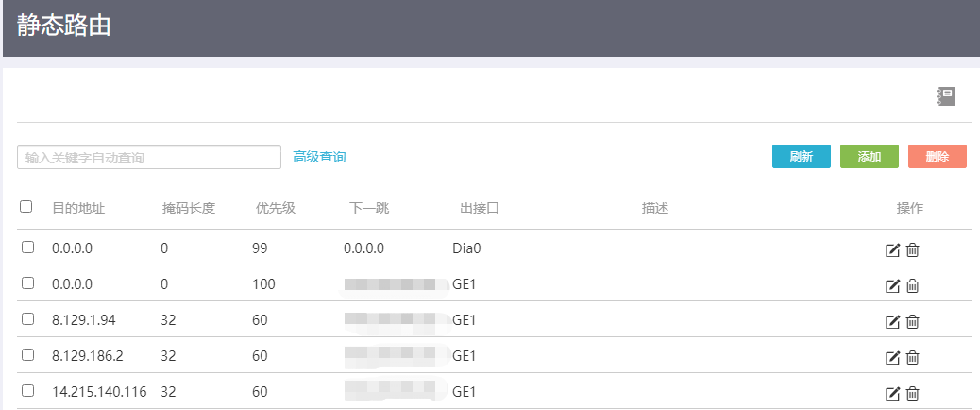Edit the 0.0.0.0 Dia0 route
This screenshot has height=410, width=980.
coord(892,250)
